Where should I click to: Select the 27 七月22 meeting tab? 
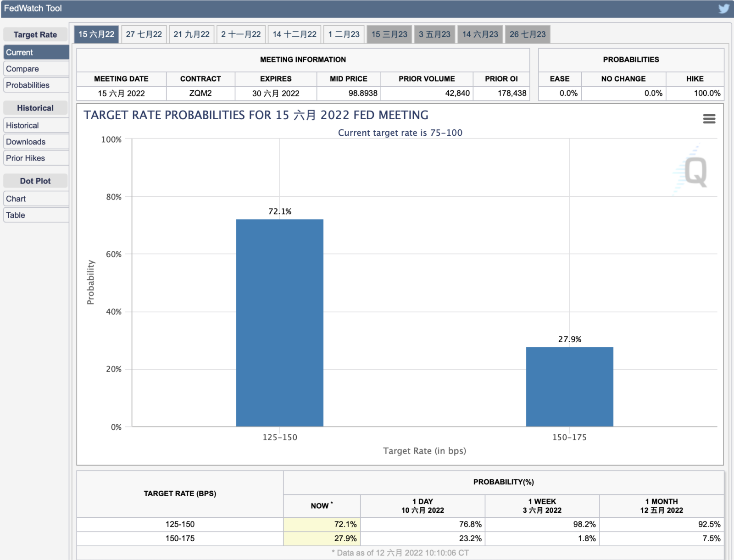point(144,34)
